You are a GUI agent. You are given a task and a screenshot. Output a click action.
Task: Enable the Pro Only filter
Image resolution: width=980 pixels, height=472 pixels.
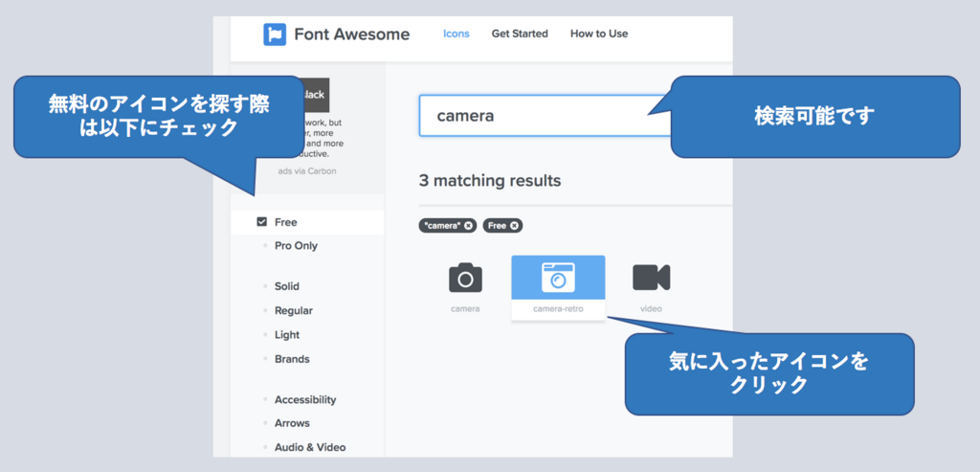[x=296, y=246]
